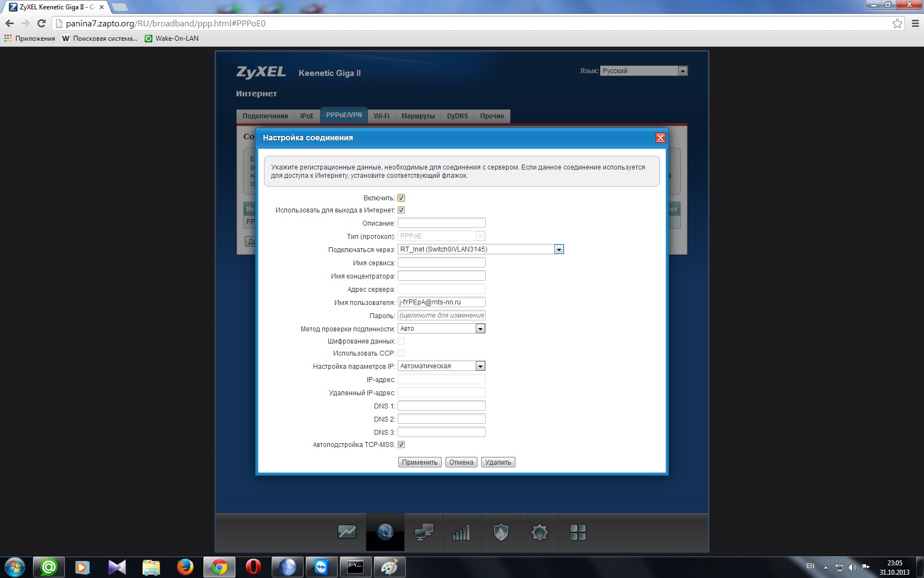
Task: Open the Wi-Fi signal bars icon
Action: tap(461, 532)
